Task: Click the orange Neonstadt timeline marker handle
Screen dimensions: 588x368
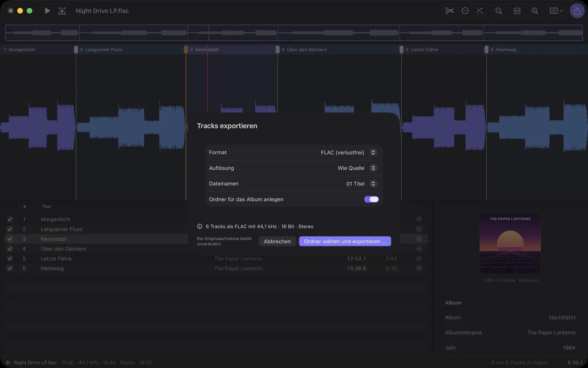Action: pyautogui.click(x=186, y=49)
